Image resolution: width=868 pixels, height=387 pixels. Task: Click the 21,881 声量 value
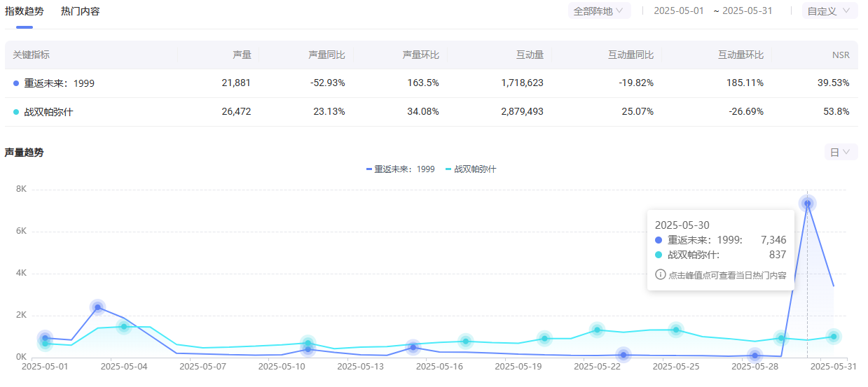coord(236,83)
